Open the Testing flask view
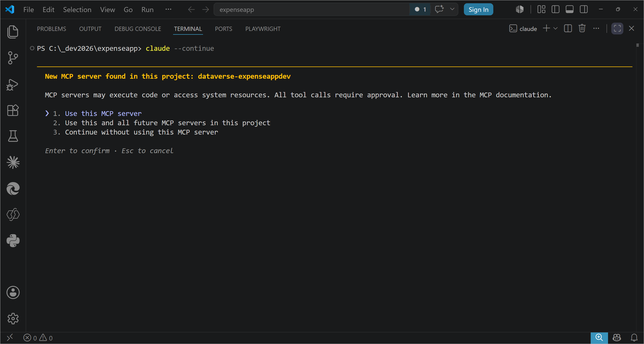Image resolution: width=644 pixels, height=344 pixels. [13, 136]
